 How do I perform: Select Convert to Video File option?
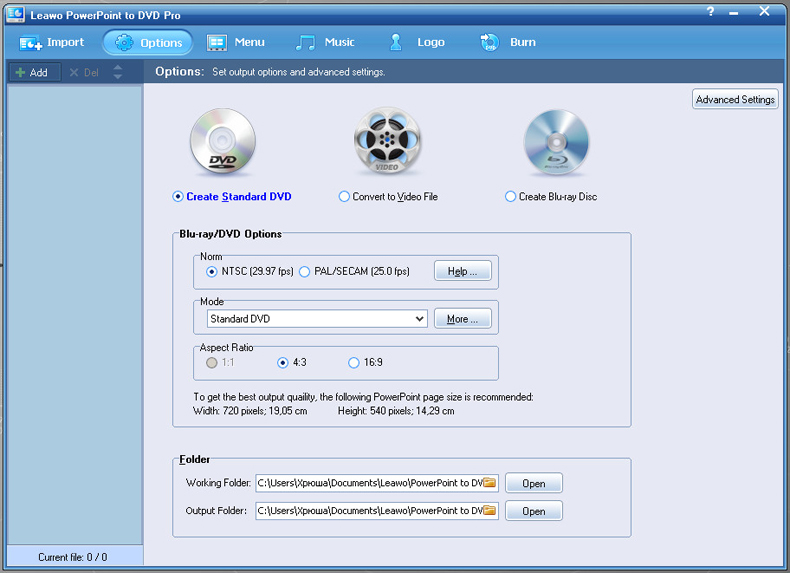388,197
